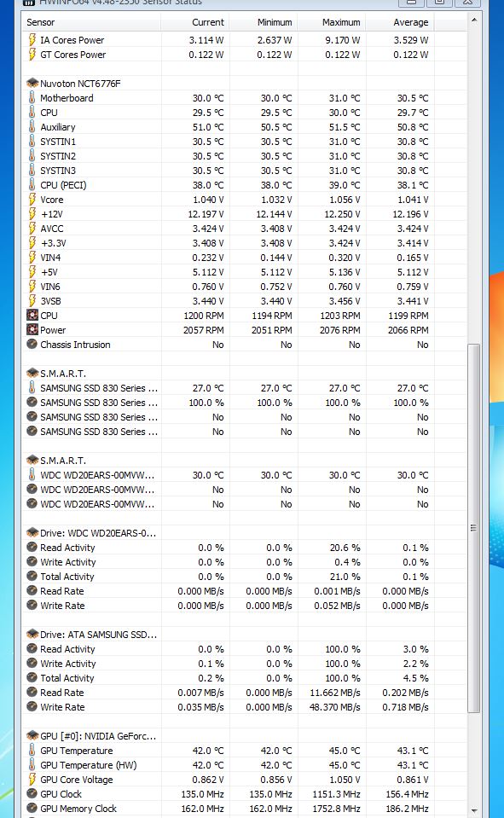Screen dimensions: 504x818
Task: Click Samsung Write Rate maximum 48.370 MB/s
Action: [x=335, y=707]
